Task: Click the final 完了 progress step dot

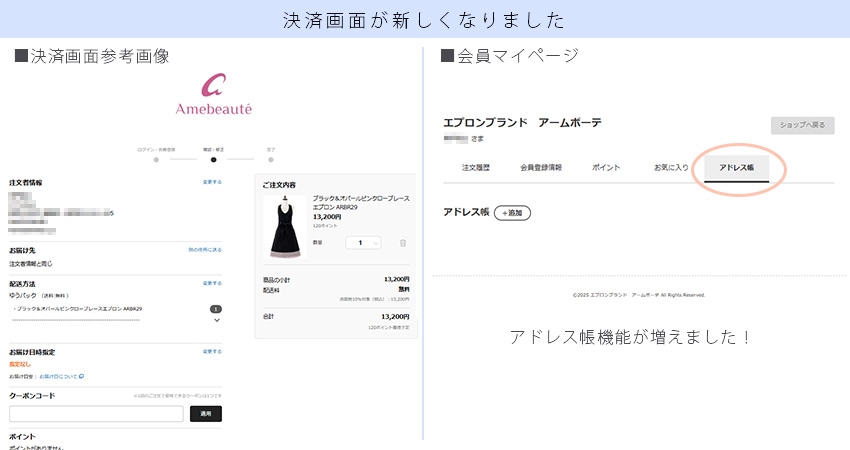Action: [270, 159]
